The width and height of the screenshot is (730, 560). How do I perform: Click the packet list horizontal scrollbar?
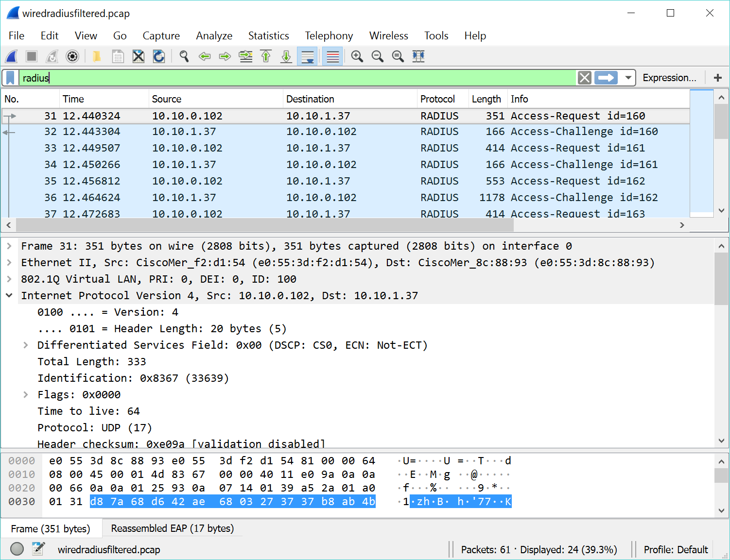coord(265,225)
